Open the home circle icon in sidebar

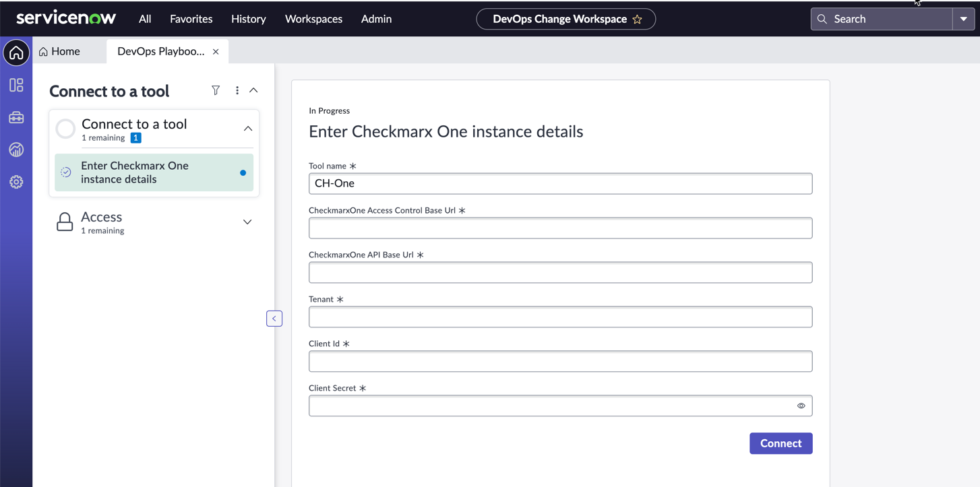coord(16,53)
